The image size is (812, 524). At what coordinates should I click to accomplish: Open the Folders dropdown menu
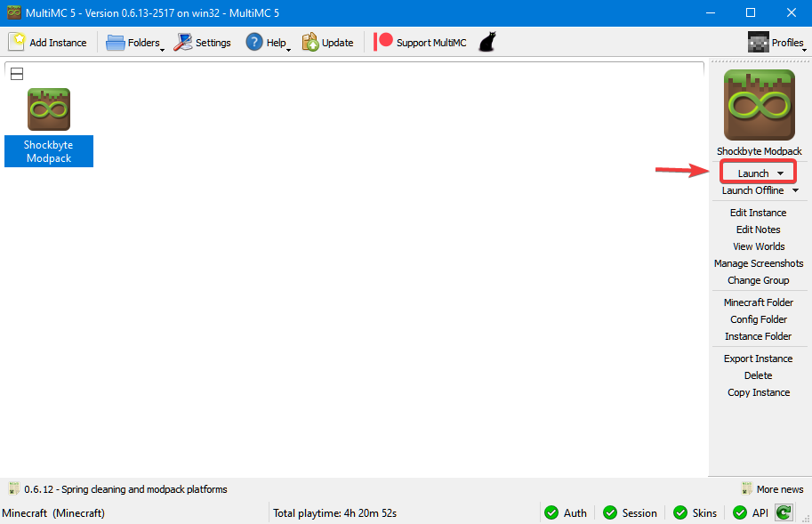(x=134, y=43)
